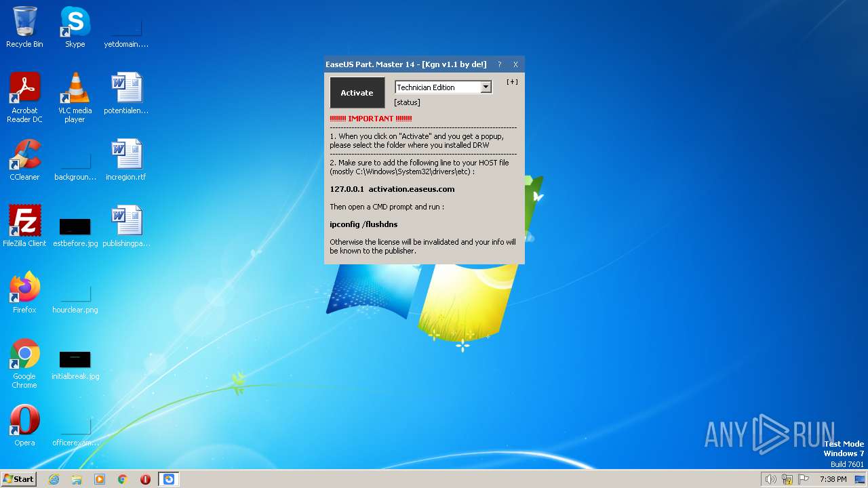
Task: Click the ipconfig /flushdns text
Action: [363, 224]
